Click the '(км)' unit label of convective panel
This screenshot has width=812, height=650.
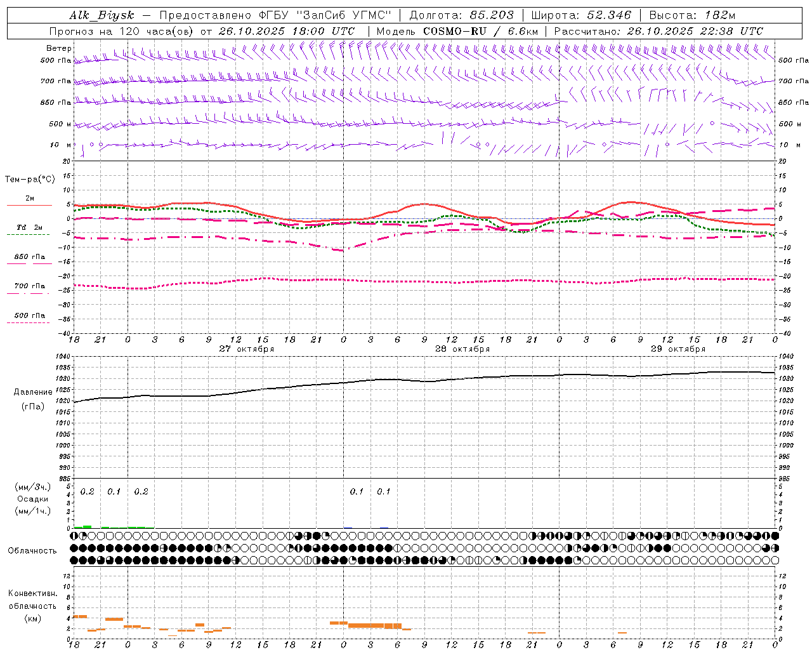coord(33,618)
